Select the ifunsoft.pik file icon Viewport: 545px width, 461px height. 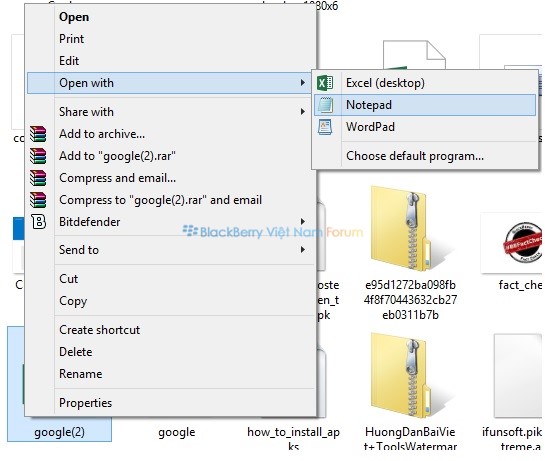(518, 375)
